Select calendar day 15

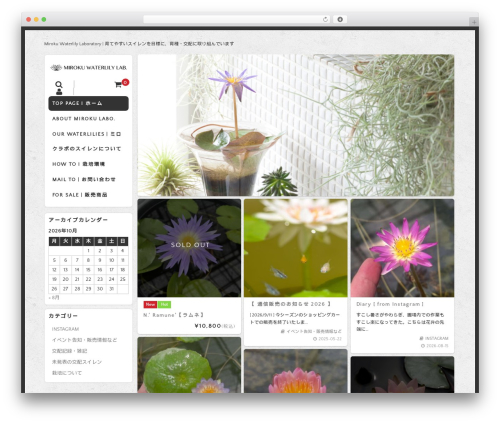88,270
